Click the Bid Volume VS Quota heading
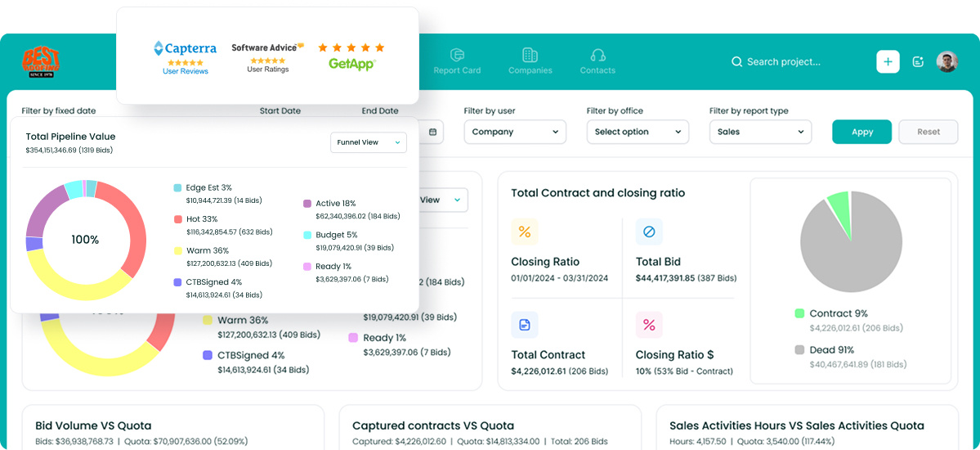The image size is (980, 450). coord(93,425)
